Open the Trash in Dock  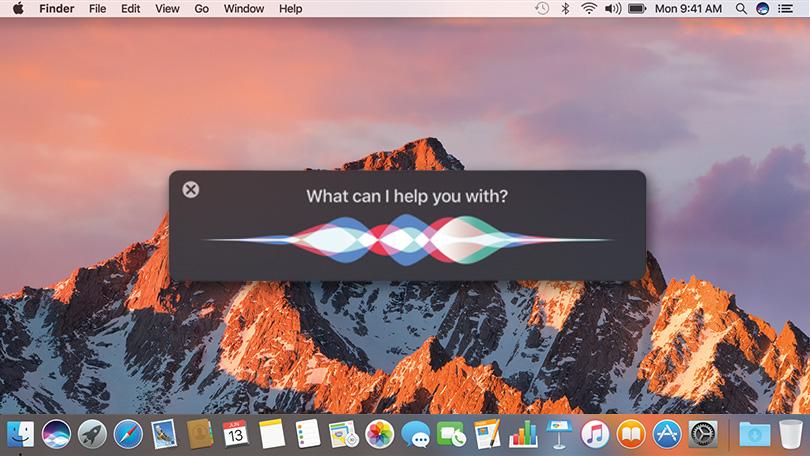tap(790, 434)
